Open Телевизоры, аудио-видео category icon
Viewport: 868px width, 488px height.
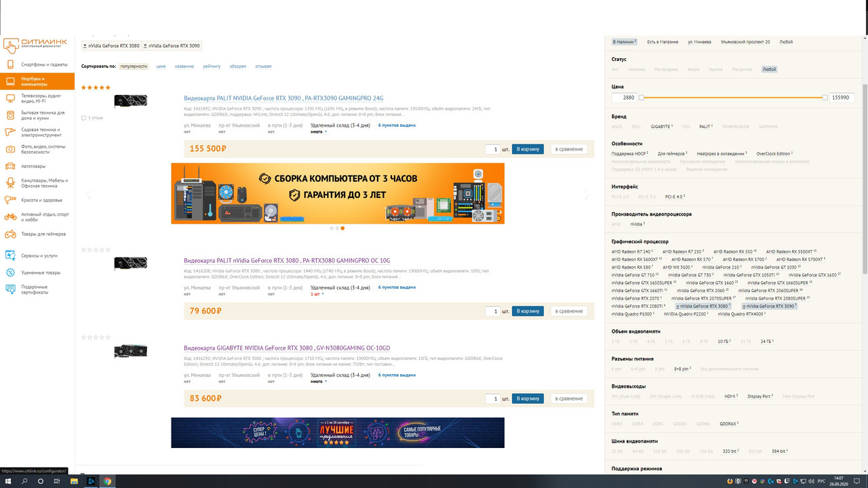(x=10, y=98)
